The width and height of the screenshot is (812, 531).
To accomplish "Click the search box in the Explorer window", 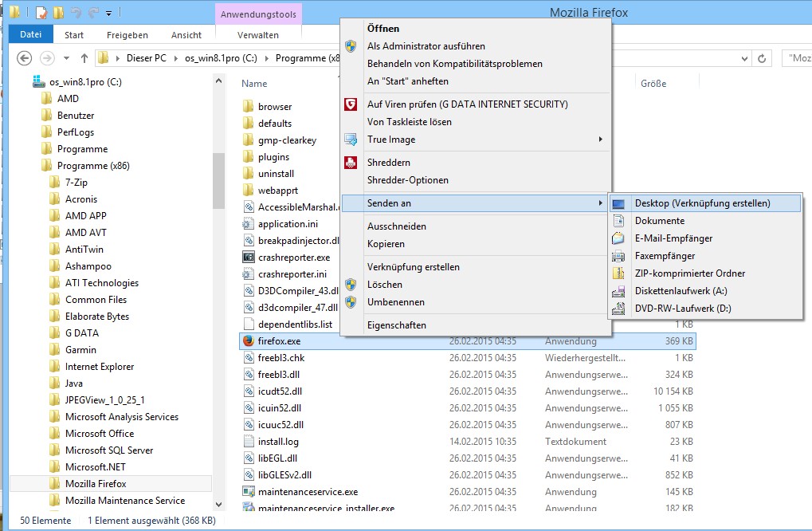I will [797, 58].
